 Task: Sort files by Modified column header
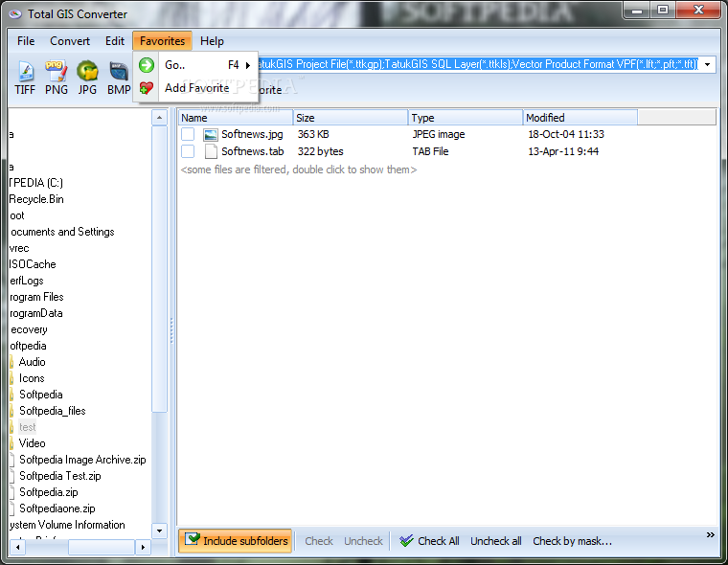[580, 118]
